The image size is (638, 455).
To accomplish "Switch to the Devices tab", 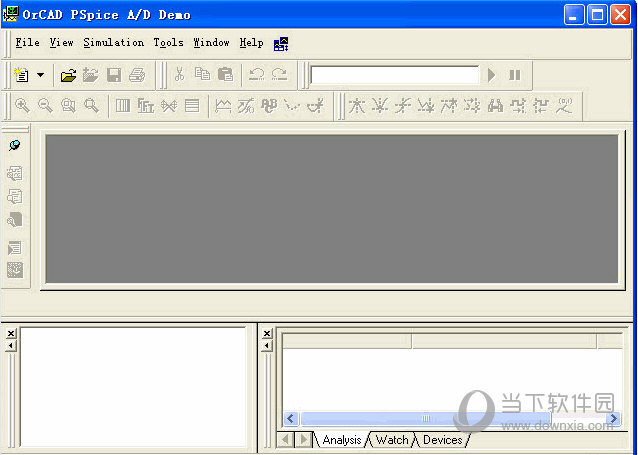I will coord(443,440).
